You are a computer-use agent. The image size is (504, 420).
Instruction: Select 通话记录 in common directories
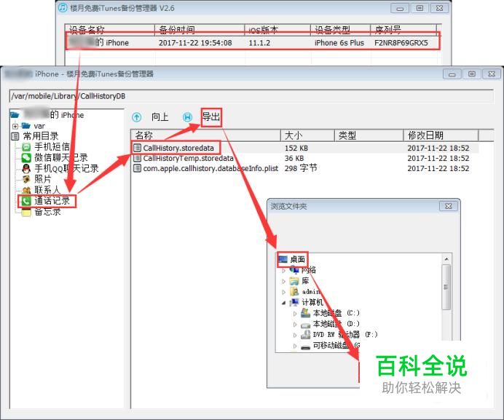pyautogui.click(x=52, y=201)
